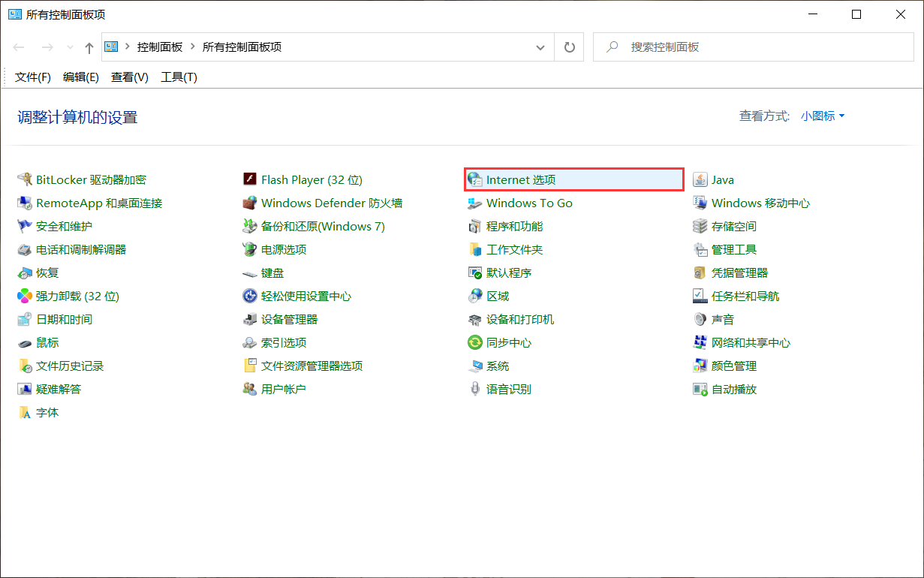Click the 控制面板 breadcrumb

pos(160,47)
